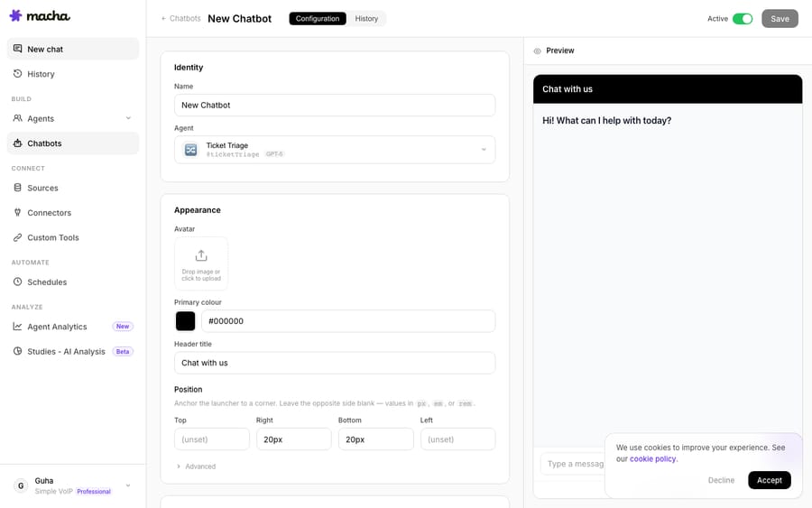
Task: Open the Agent selection dropdown
Action: click(335, 150)
